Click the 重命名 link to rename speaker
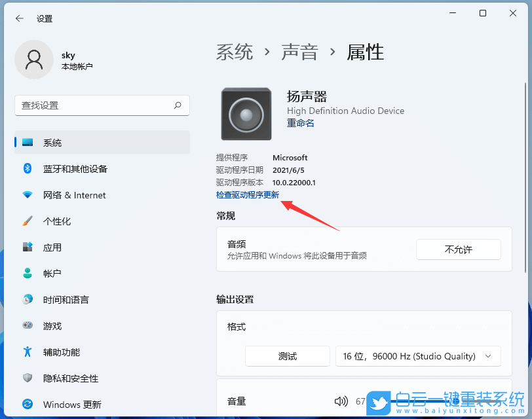This screenshot has width=532, height=419. [x=300, y=123]
